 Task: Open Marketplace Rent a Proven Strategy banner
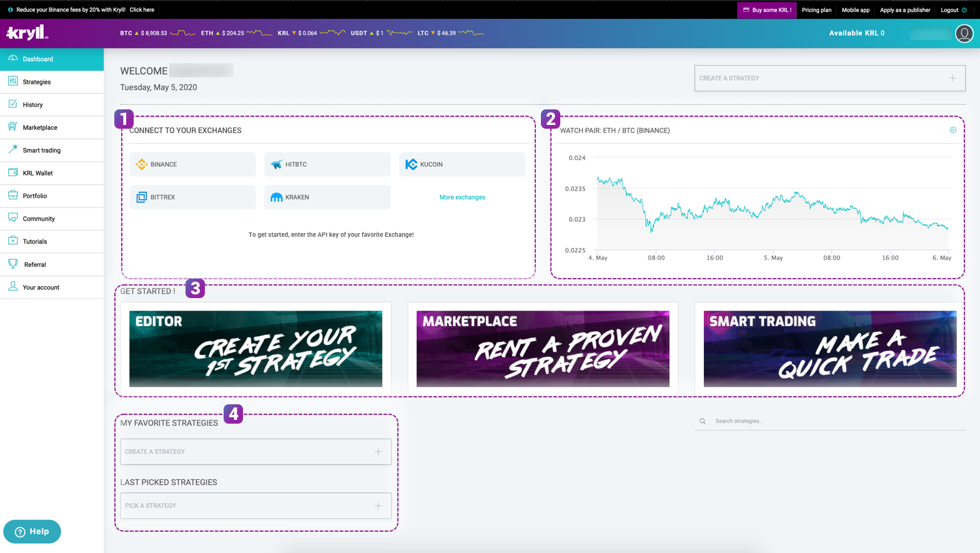543,349
